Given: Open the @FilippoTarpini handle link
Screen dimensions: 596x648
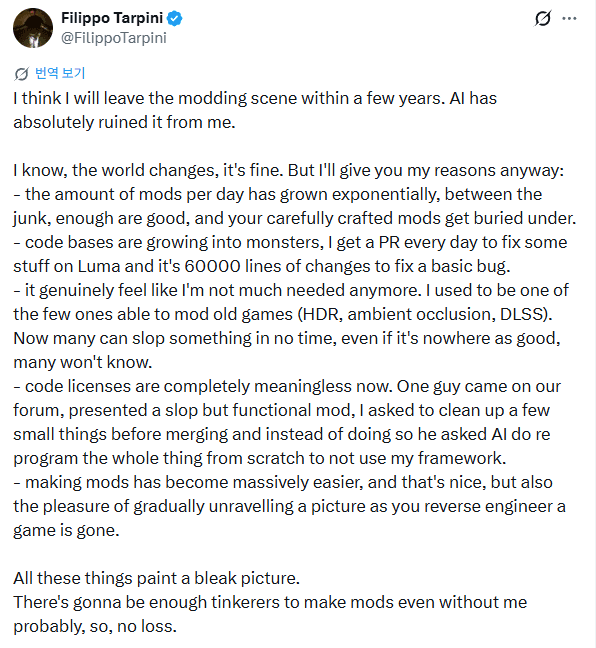Looking at the screenshot, I should coord(114,38).
